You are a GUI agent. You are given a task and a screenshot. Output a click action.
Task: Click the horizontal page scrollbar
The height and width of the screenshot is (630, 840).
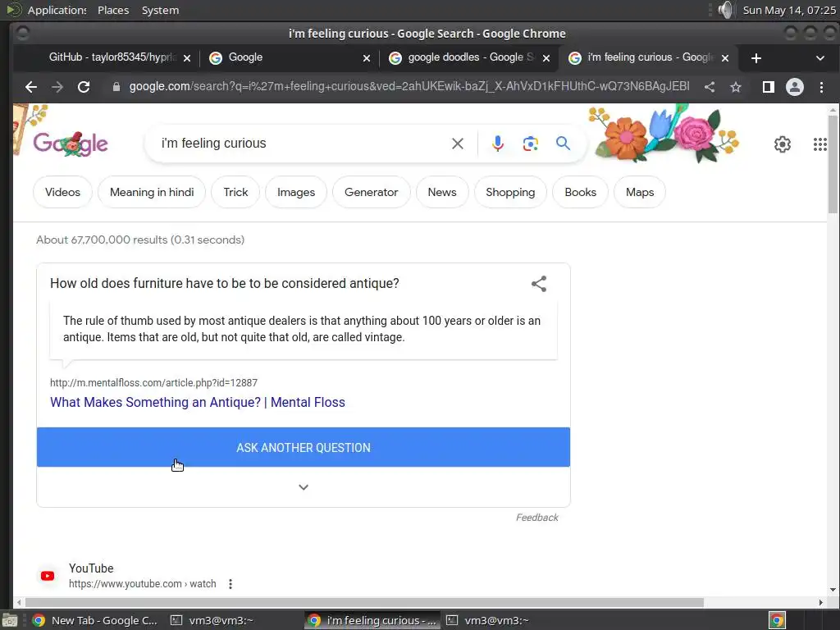coord(364,603)
